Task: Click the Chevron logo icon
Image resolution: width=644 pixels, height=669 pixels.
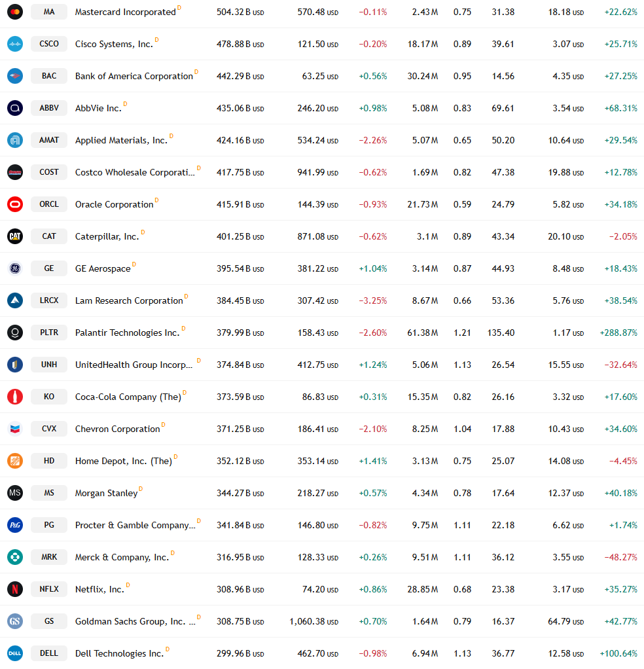Action: 15,429
